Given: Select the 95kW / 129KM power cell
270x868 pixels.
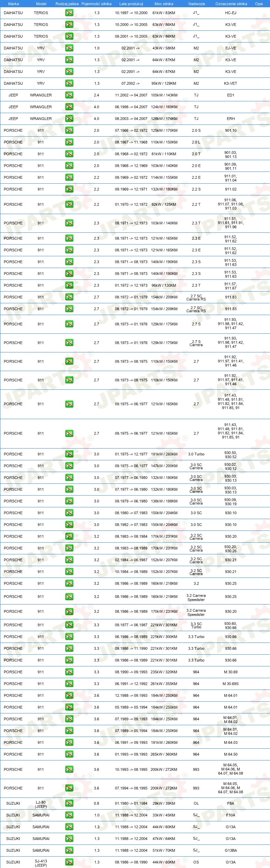Looking at the screenshot, I should pos(164,83).
